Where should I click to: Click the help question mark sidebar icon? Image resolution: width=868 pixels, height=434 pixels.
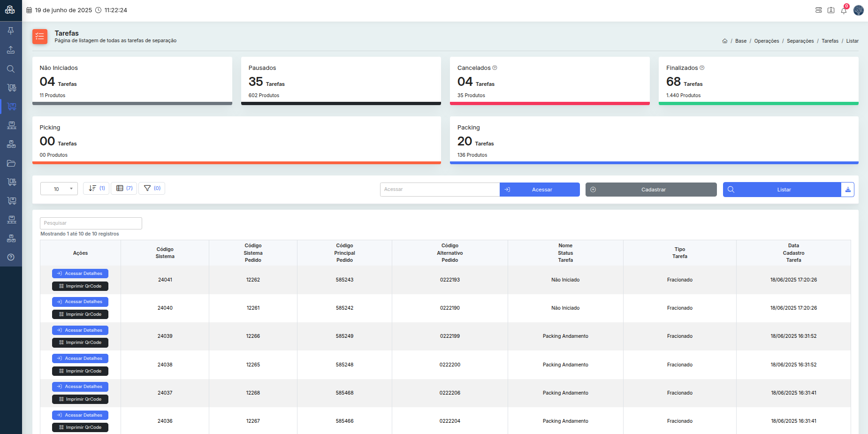[x=11, y=257]
